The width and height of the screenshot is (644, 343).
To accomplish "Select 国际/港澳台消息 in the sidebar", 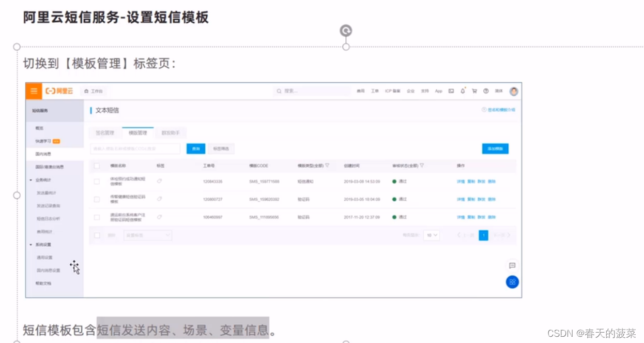I will [x=50, y=167].
